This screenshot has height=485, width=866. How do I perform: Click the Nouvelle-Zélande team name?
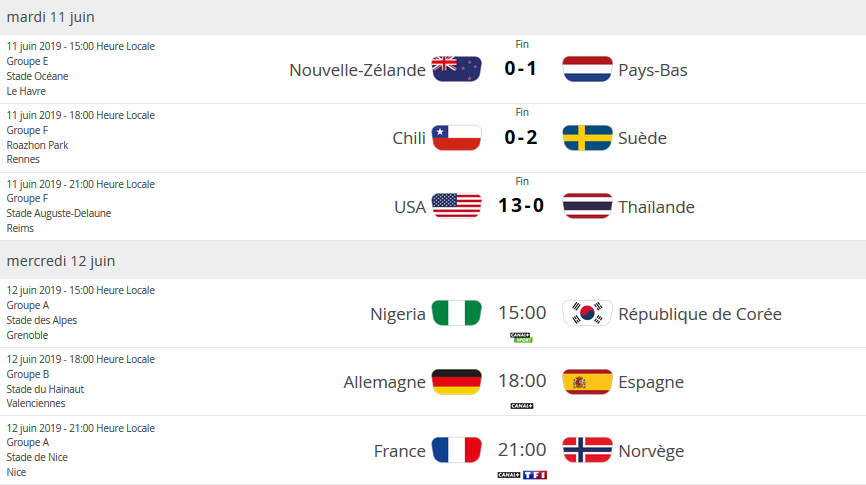pos(357,69)
